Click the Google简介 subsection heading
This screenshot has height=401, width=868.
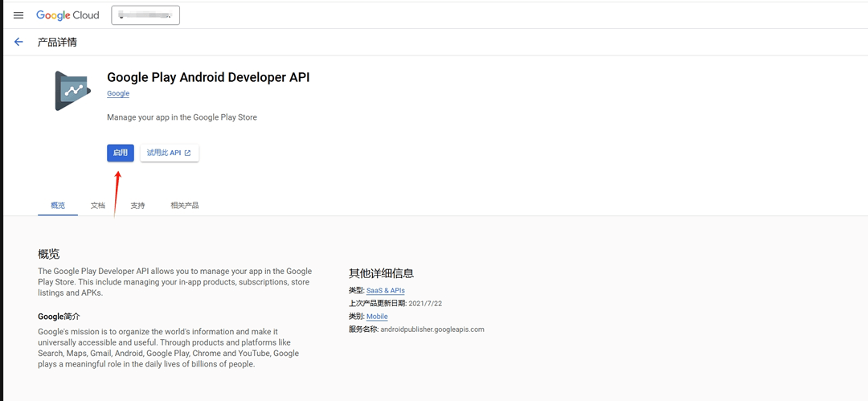point(59,317)
